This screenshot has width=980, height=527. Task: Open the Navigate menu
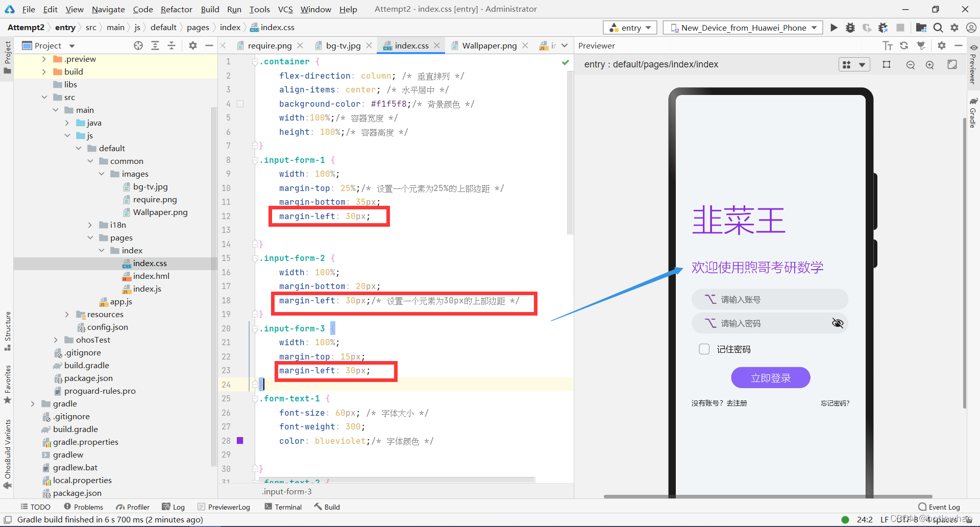click(108, 9)
